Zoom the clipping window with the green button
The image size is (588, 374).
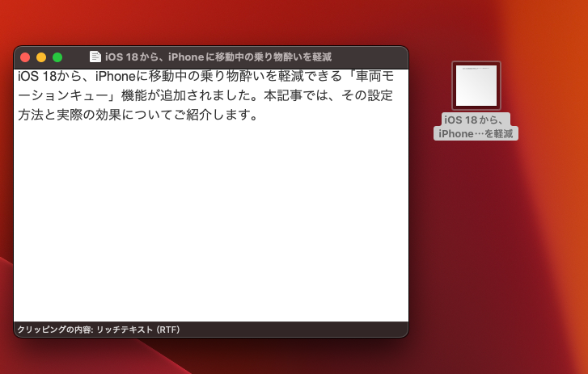57,57
